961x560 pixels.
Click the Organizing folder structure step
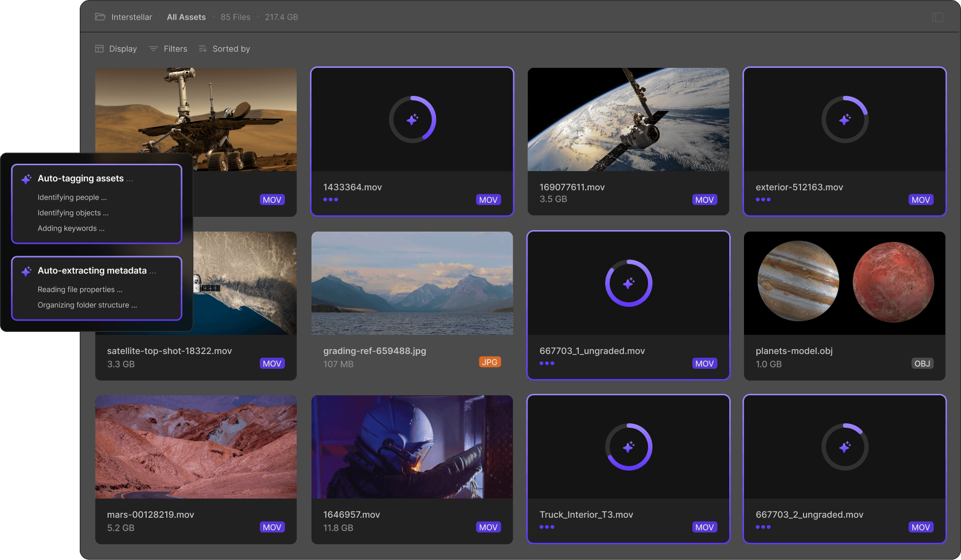[87, 305]
